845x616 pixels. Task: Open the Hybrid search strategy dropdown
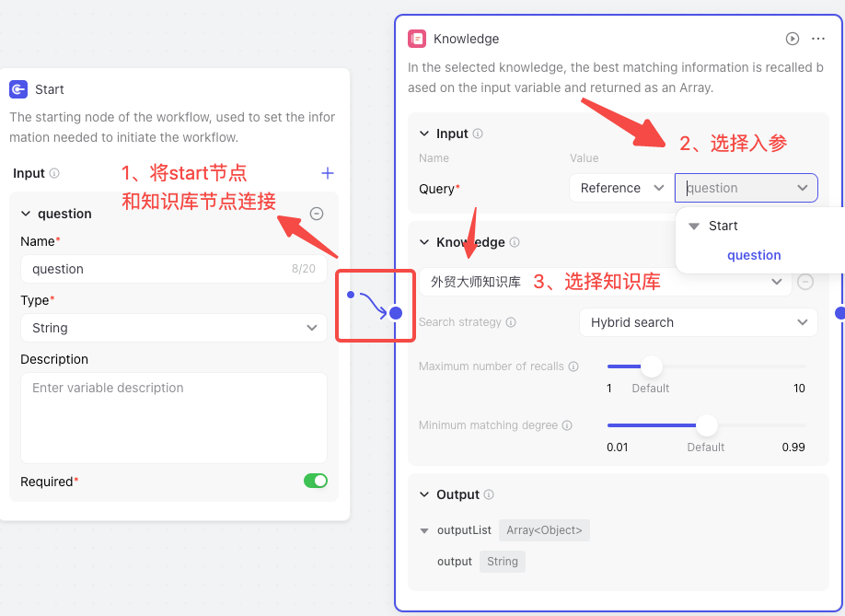pyautogui.click(x=699, y=322)
